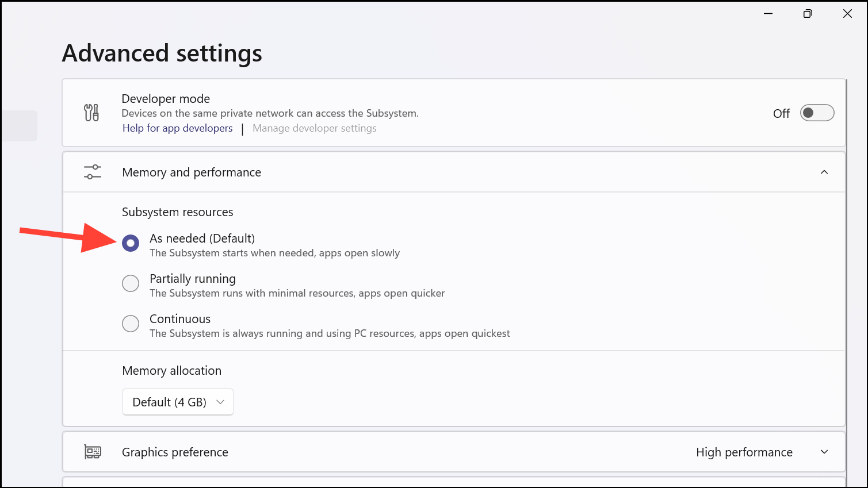This screenshot has height=488, width=868.
Task: Open Help for app developers link
Action: [x=177, y=128]
